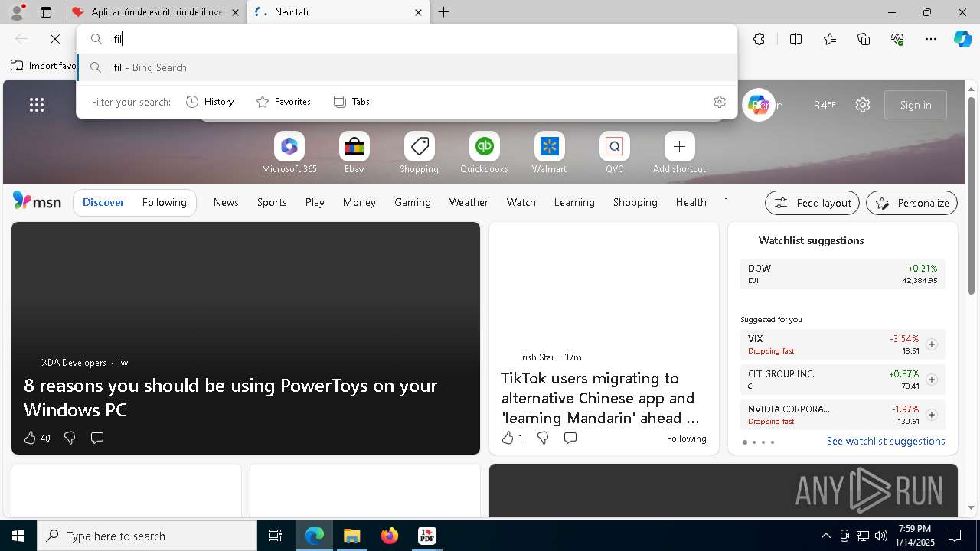Click the stop loading X button
The height and width of the screenshot is (551, 980).
(55, 39)
